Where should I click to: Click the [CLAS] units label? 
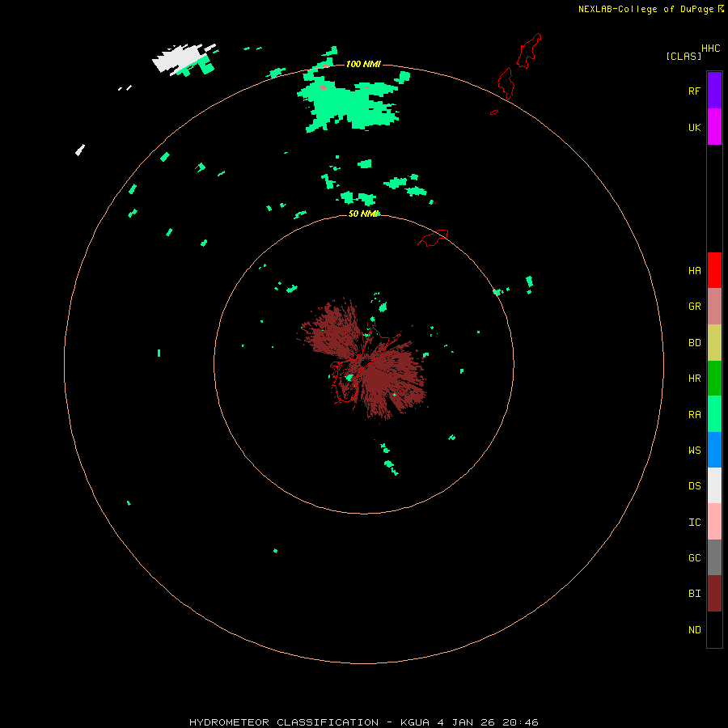[684, 56]
